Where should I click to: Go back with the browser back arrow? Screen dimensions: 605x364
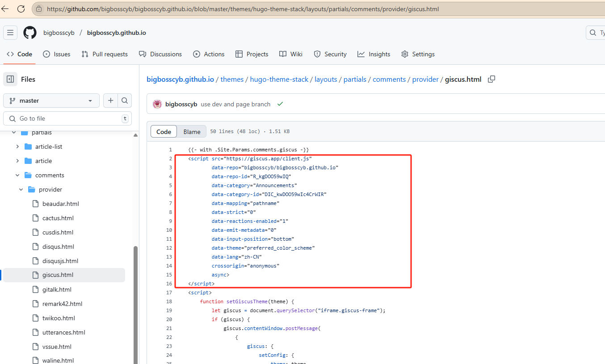pyautogui.click(x=5, y=8)
